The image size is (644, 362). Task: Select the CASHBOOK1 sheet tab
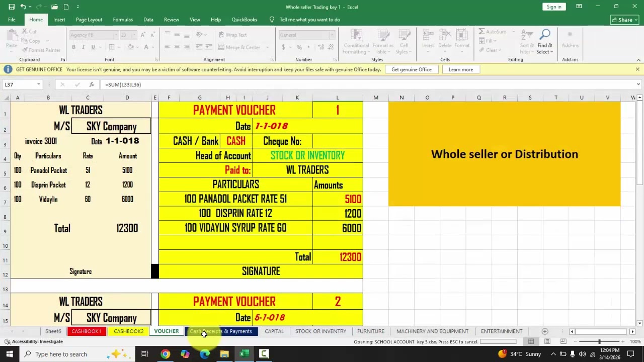click(x=86, y=331)
